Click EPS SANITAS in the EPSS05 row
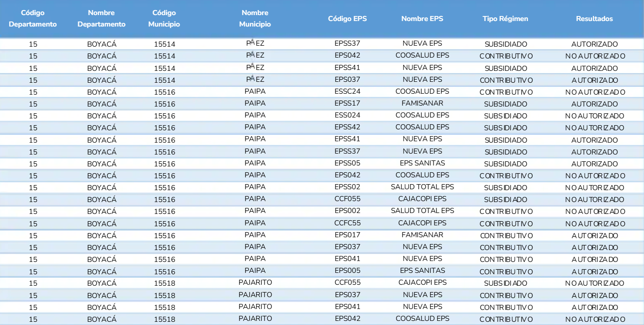The width and height of the screenshot is (644, 325). coord(422,163)
